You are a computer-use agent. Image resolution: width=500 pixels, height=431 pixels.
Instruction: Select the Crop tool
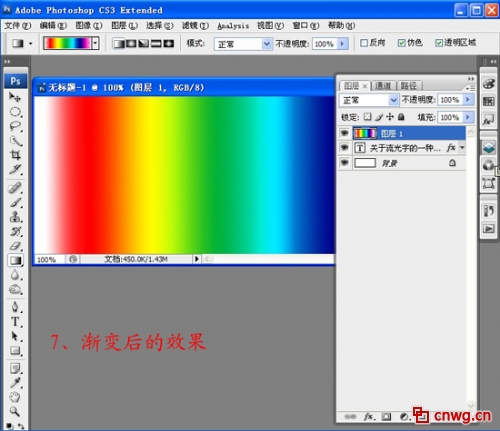(15, 155)
